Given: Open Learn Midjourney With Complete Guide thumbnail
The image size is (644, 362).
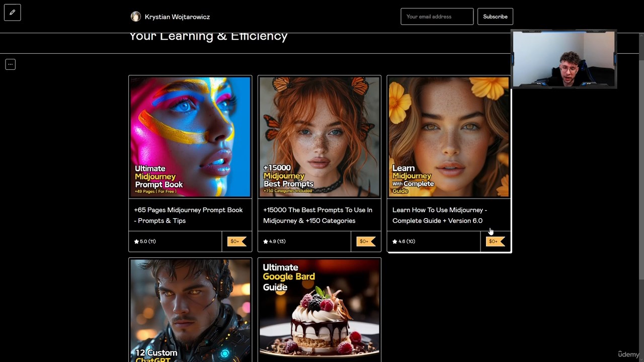Looking at the screenshot, I should 449,137.
